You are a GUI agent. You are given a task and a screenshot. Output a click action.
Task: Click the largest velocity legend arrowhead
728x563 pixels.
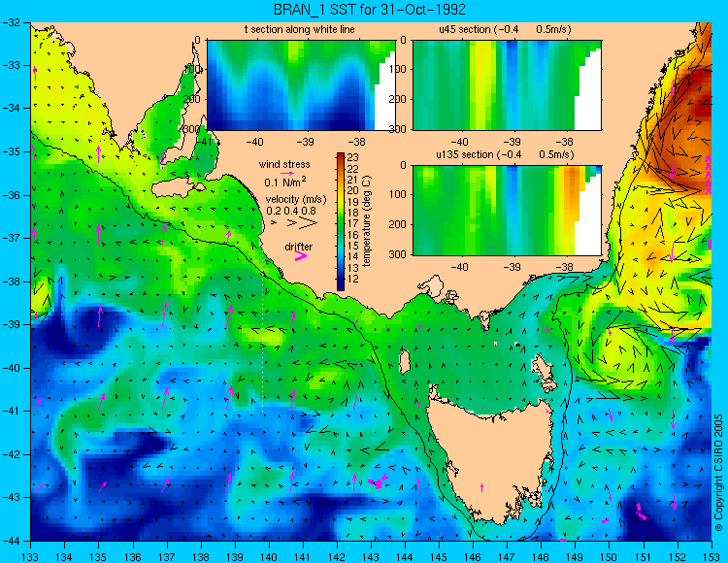pyautogui.click(x=309, y=223)
